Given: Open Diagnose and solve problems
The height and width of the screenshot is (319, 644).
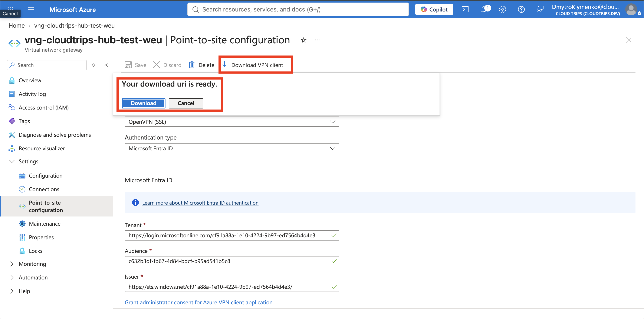Looking at the screenshot, I should tap(55, 135).
